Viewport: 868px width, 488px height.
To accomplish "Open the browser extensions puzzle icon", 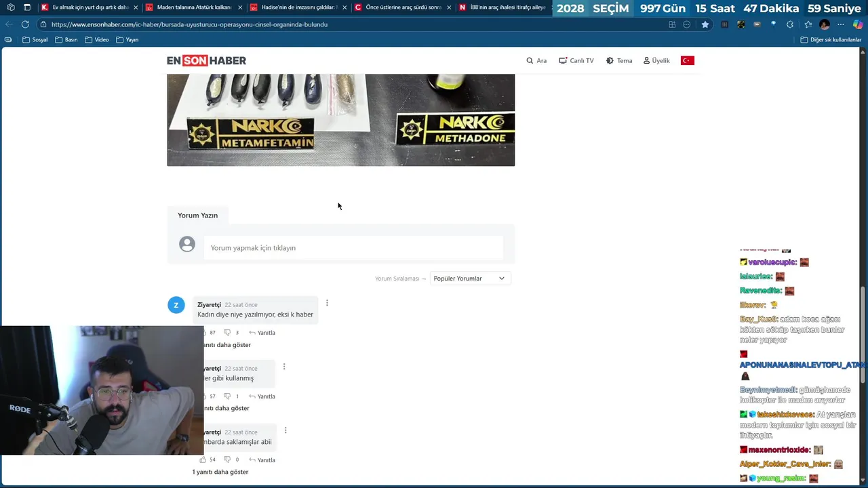I will tap(790, 24).
